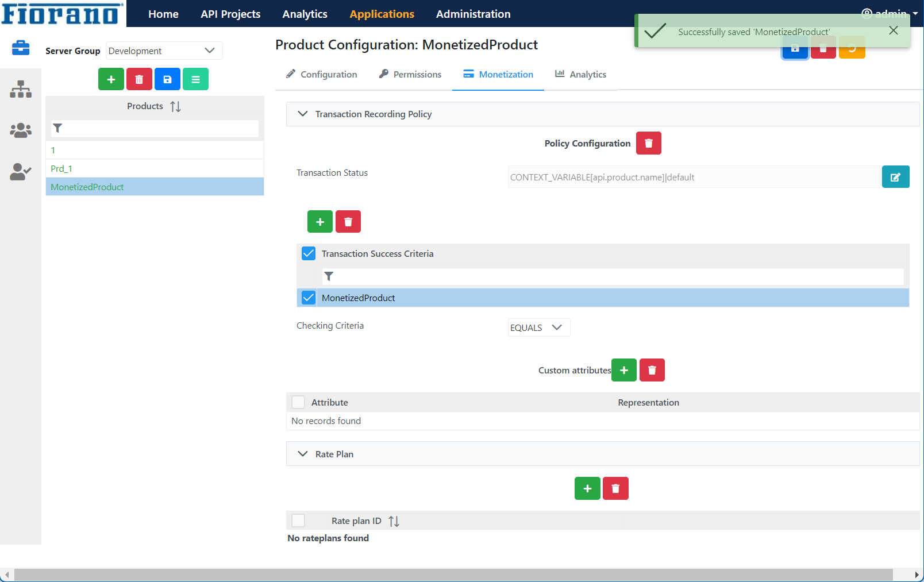Dismiss the success notification

point(894,30)
